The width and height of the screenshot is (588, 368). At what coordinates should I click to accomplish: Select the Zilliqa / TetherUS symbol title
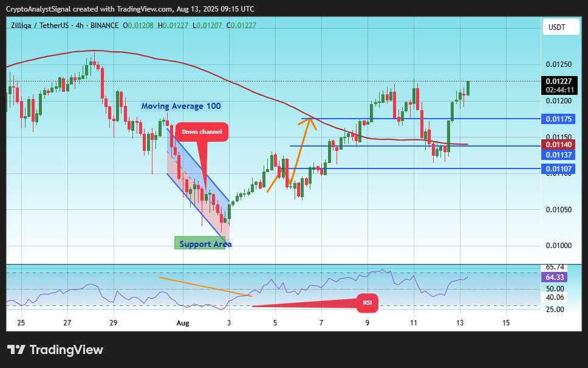tap(39, 26)
